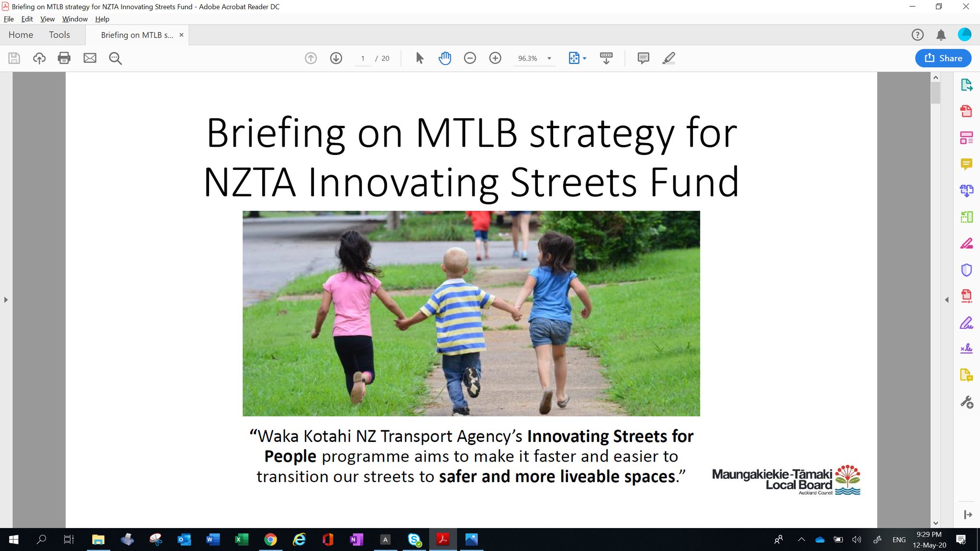Collapse the right tools pane triangle
Image resolution: width=980 pixels, height=551 pixels.
pyautogui.click(x=947, y=300)
